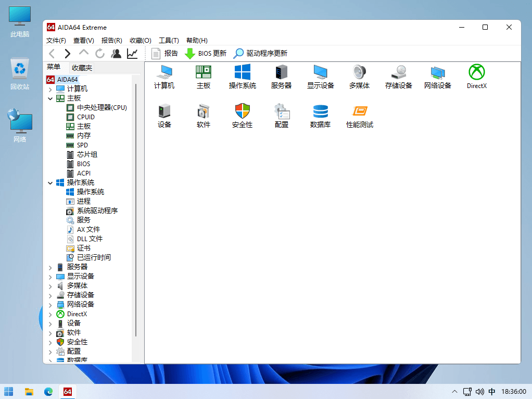Collapse the 主板 tree node
Viewport: 532px width, 399px height.
pyautogui.click(x=50, y=98)
